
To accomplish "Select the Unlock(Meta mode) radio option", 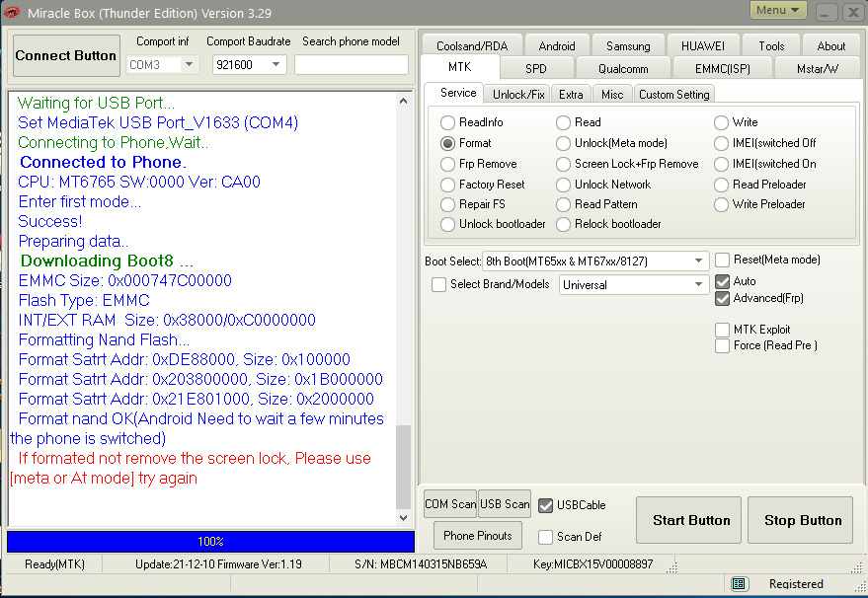I will pos(563,143).
